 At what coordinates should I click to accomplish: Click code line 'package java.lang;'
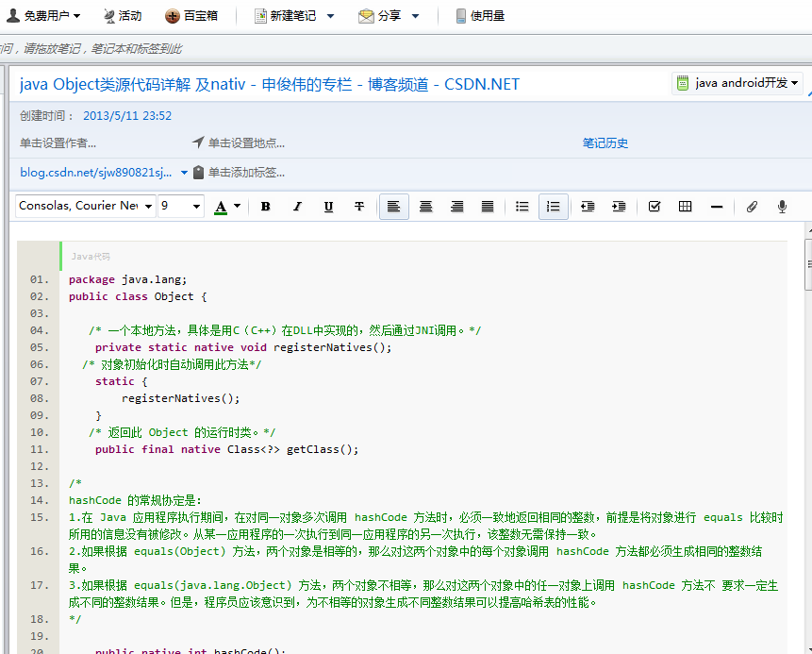[x=127, y=279]
